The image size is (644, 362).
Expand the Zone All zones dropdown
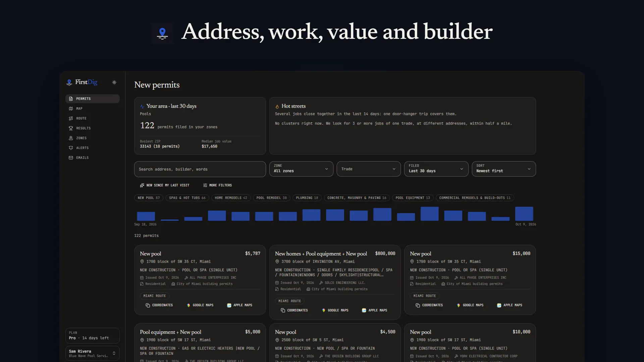tap(301, 169)
